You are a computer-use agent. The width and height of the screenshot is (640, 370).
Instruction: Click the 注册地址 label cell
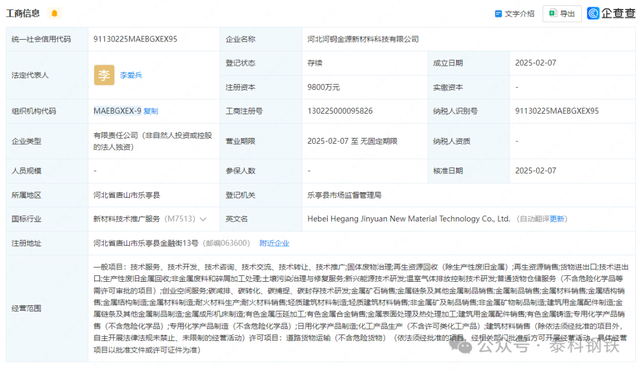pyautogui.click(x=47, y=243)
